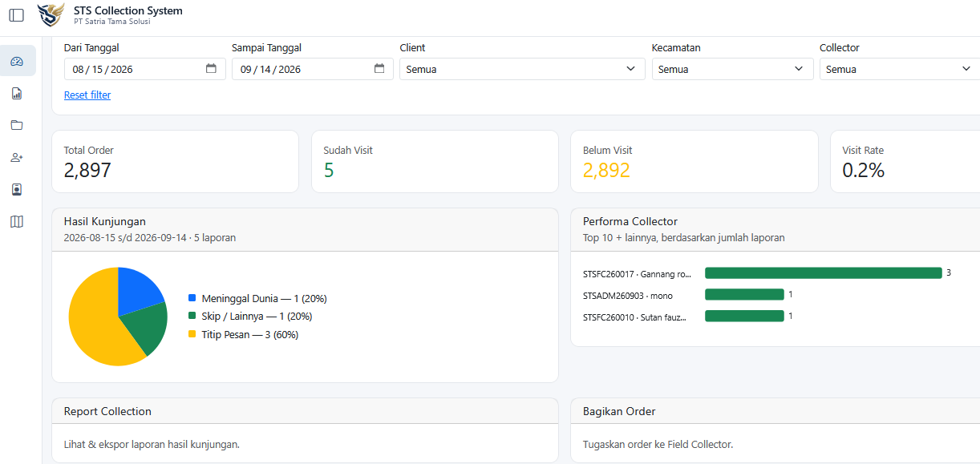Open the dashboard speedometer sidebar icon
980x464 pixels.
tap(17, 62)
